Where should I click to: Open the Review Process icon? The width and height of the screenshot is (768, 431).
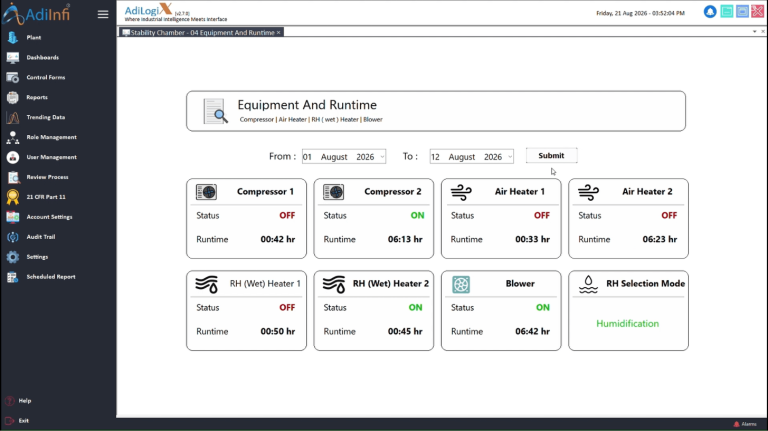click(x=13, y=177)
